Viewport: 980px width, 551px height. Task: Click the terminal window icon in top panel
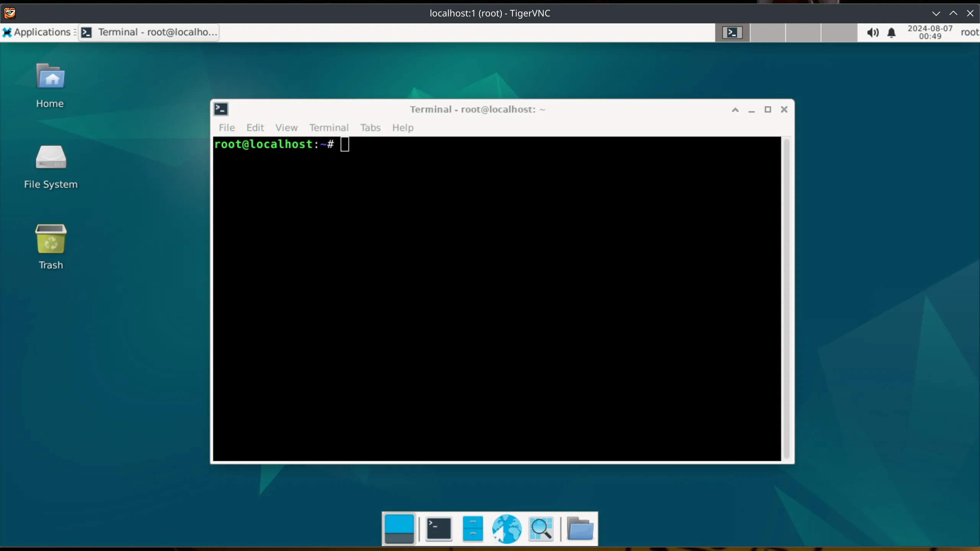732,33
